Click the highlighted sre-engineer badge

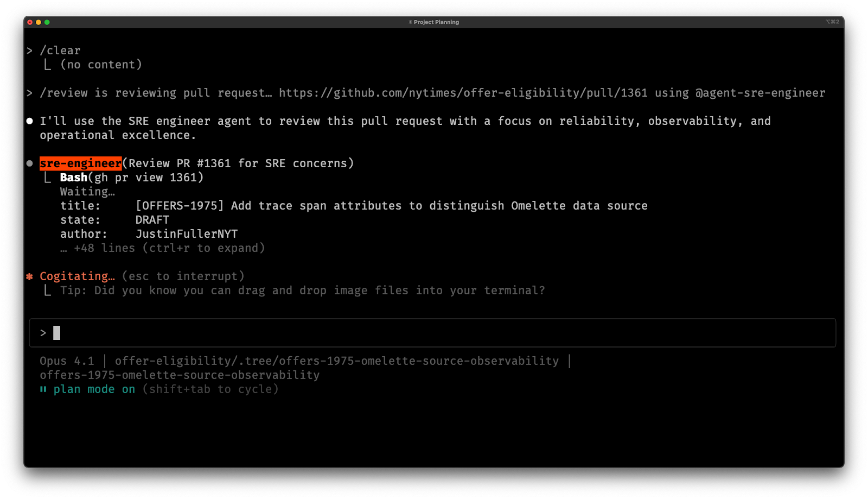pyautogui.click(x=80, y=162)
